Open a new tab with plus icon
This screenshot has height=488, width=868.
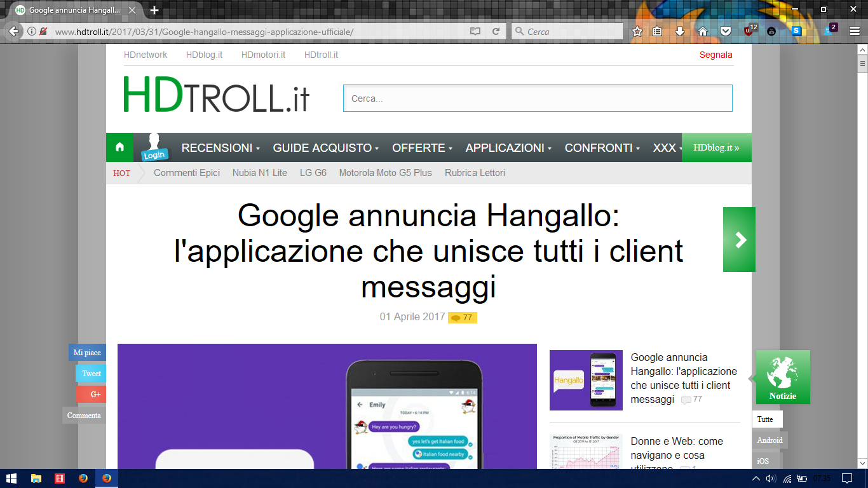tap(154, 10)
